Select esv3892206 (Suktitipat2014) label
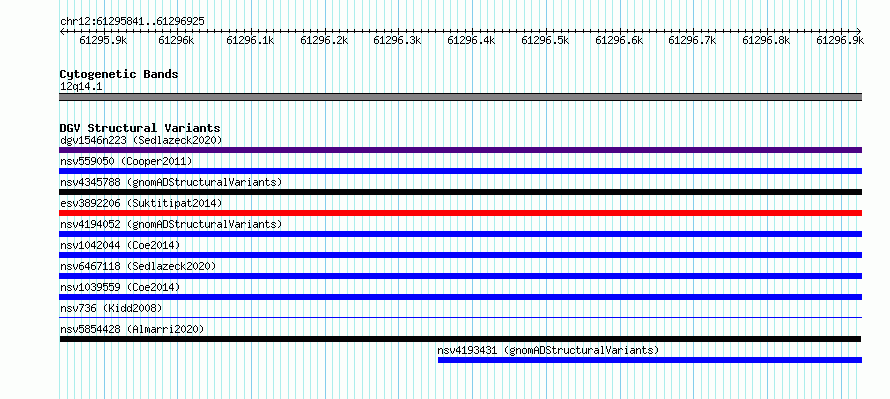The width and height of the screenshot is (890, 399). 141,203
